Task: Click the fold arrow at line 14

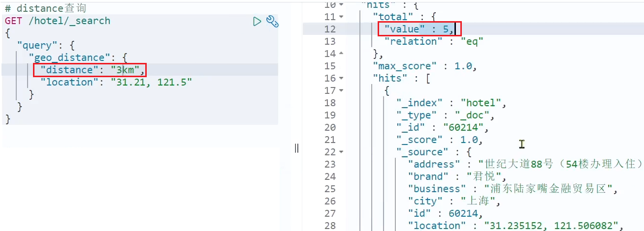Action: [x=342, y=54]
